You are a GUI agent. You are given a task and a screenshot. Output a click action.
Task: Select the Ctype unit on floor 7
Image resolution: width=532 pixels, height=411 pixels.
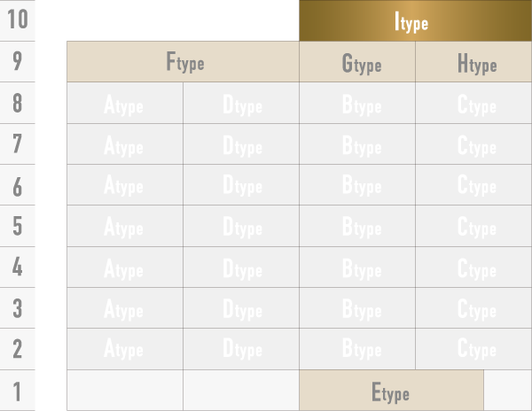coord(473,144)
